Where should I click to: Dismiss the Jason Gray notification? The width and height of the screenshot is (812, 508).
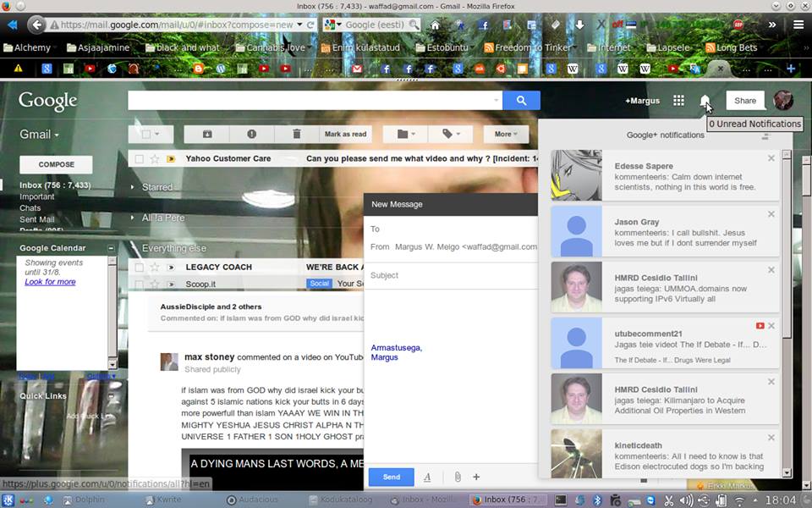tap(771, 214)
